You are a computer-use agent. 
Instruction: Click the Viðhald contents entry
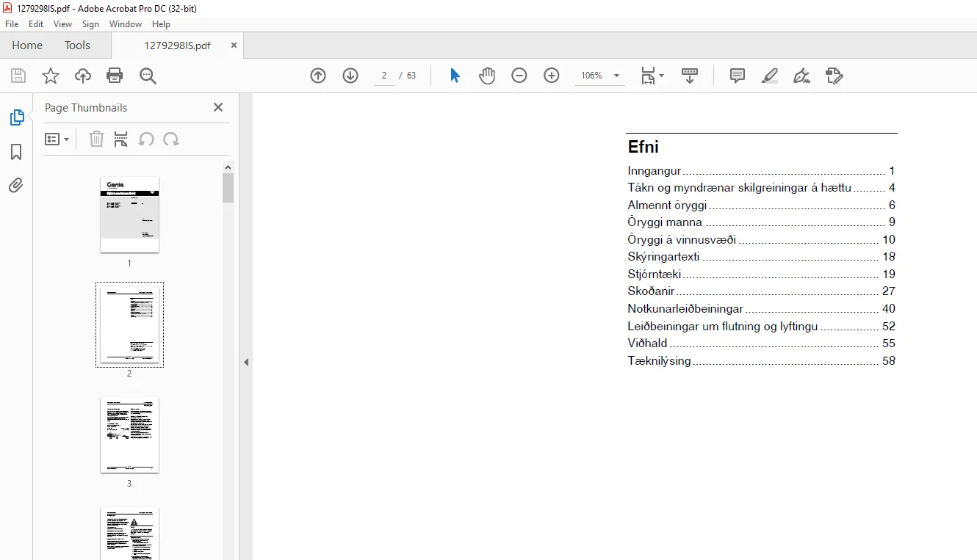coord(761,343)
